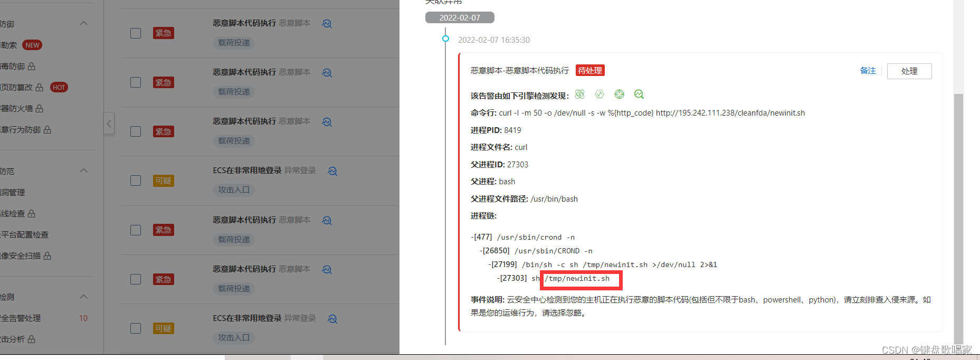Click the [27199] /bin/sh -c process entry
This screenshot has height=360, width=980.
click(x=603, y=264)
